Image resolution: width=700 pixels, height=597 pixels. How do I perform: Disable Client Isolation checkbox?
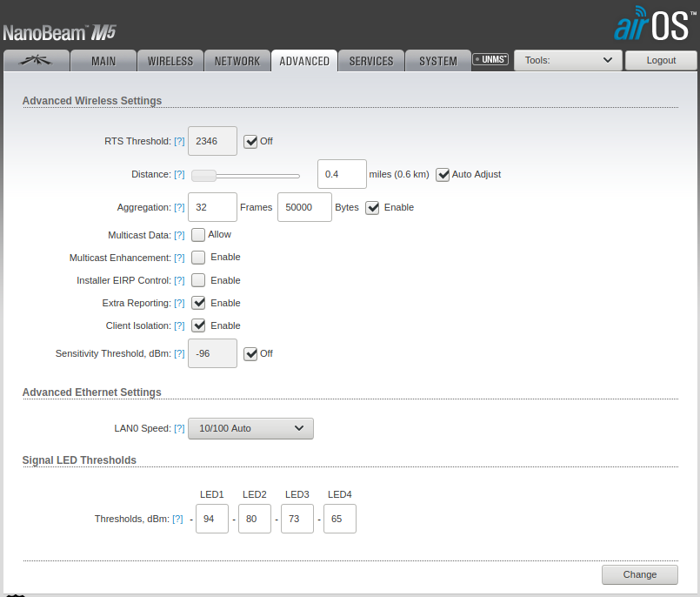pos(198,325)
